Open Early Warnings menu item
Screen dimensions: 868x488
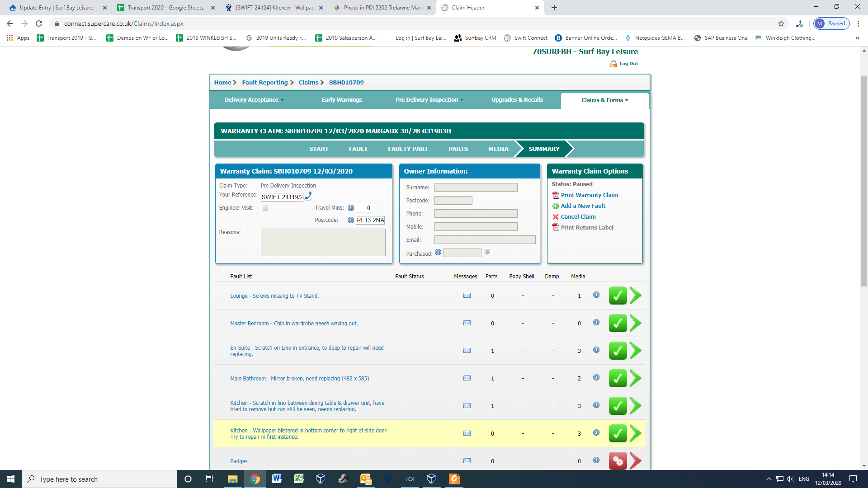[341, 100]
